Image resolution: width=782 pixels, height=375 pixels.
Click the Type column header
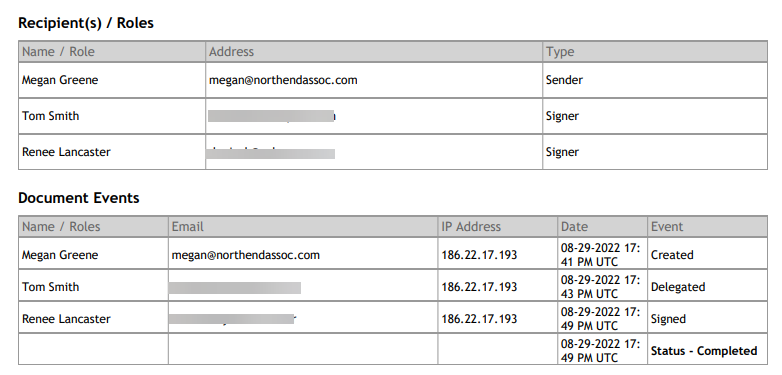point(560,51)
